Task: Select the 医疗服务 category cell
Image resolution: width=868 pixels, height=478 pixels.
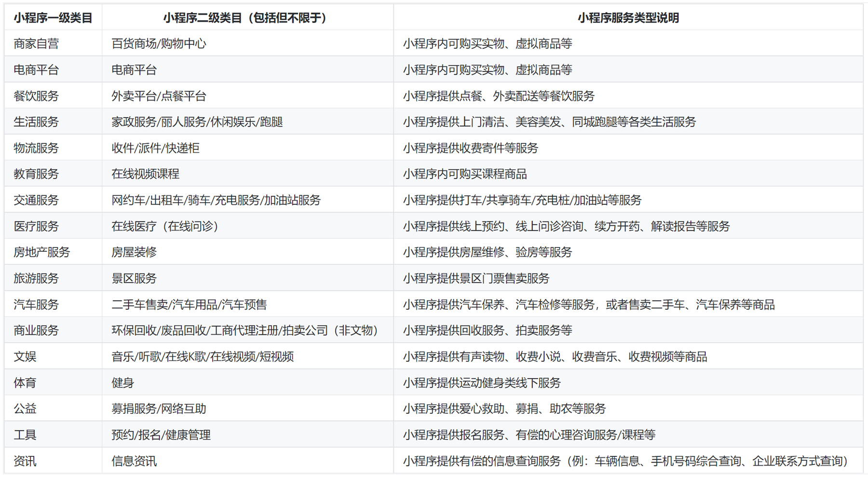Action: coord(36,226)
